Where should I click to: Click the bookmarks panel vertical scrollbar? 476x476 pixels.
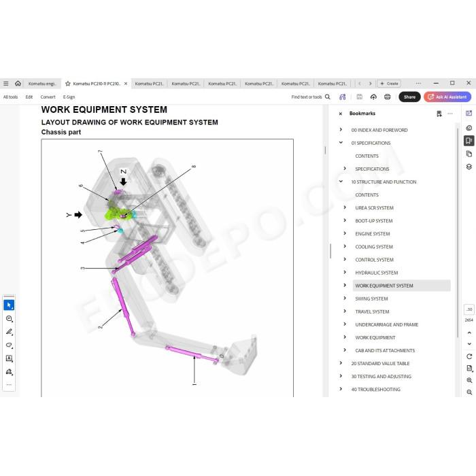point(458,233)
